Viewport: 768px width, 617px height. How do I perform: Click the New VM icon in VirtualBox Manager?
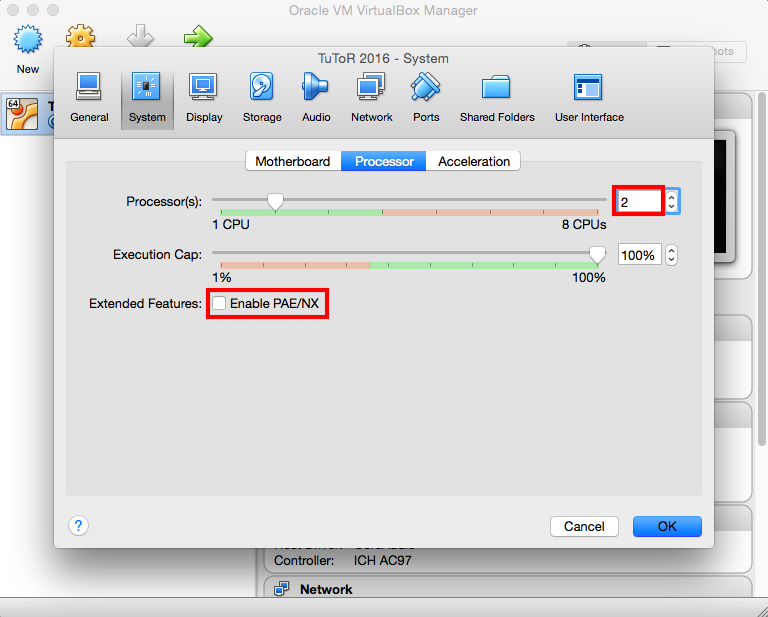tap(28, 38)
